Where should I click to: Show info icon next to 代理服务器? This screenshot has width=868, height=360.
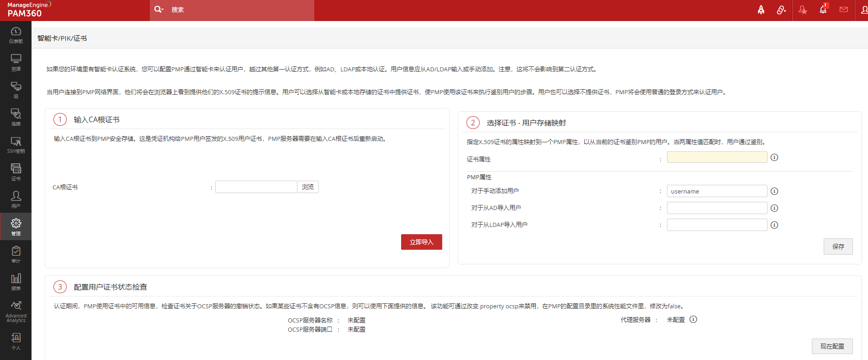(x=693, y=319)
